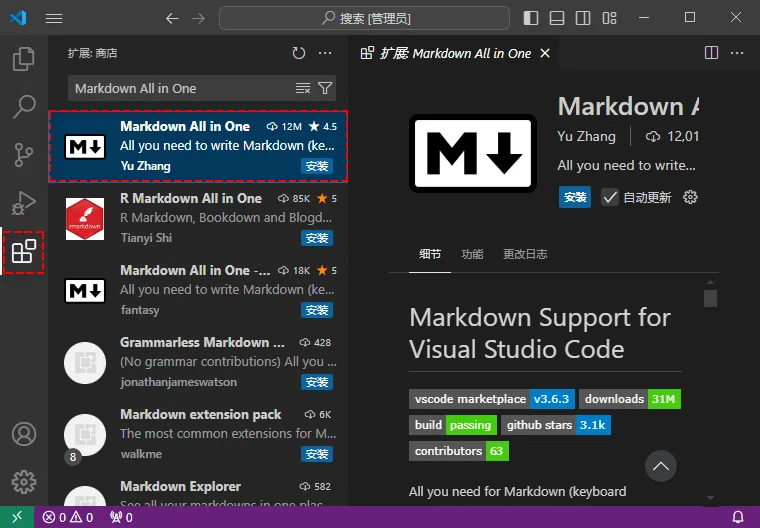760x528 pixels.
Task: Open problems errors and warnings indicator
Action: (x=68, y=517)
